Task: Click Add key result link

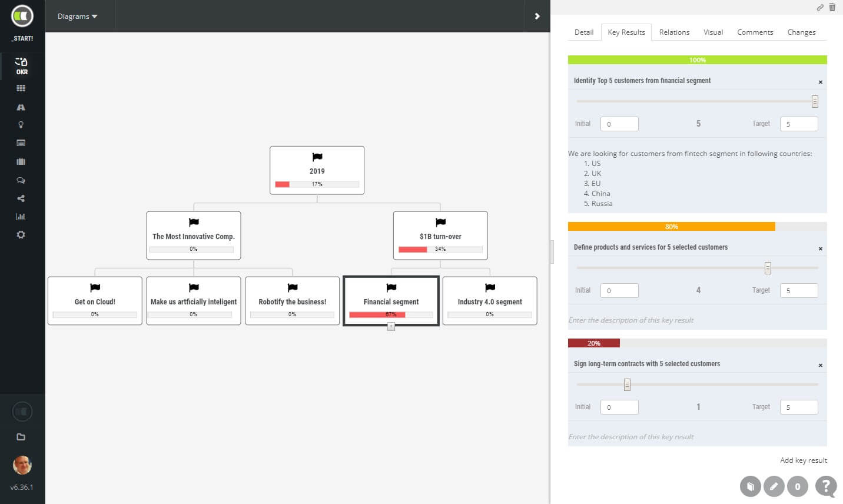Action: (x=804, y=460)
